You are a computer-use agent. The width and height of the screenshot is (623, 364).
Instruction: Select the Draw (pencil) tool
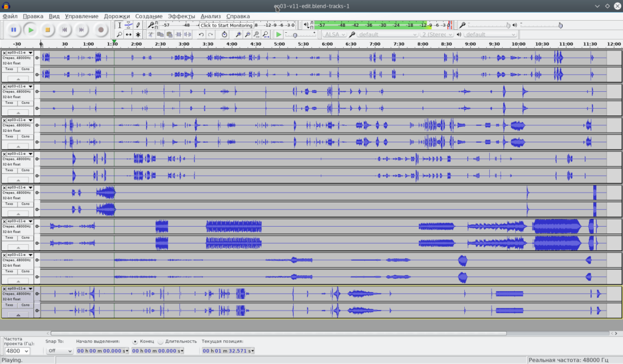pos(138,25)
